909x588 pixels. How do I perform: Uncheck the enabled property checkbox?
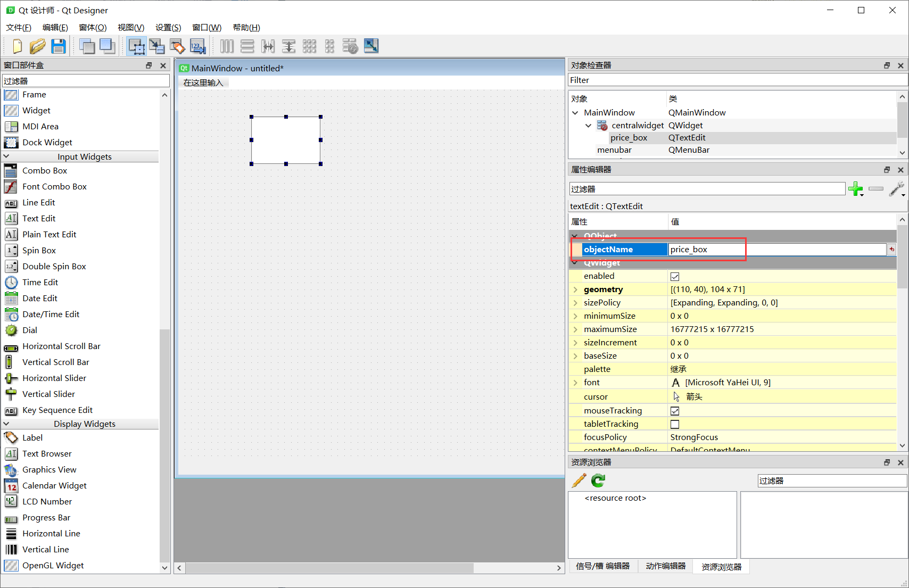pyautogui.click(x=675, y=276)
